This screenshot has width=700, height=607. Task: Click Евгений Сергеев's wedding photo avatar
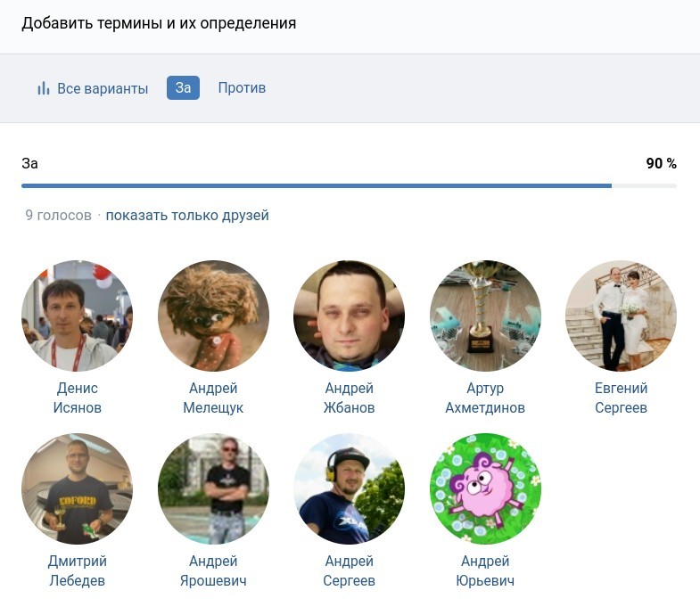click(621, 316)
